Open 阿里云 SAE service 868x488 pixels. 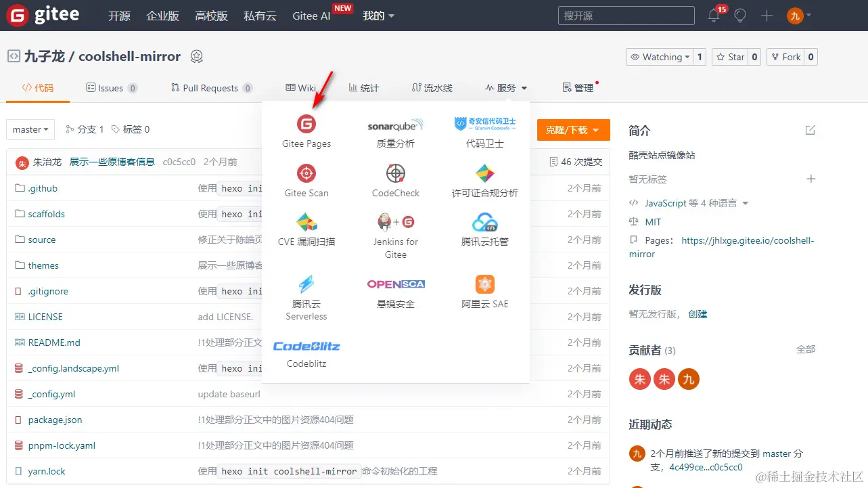[485, 292]
